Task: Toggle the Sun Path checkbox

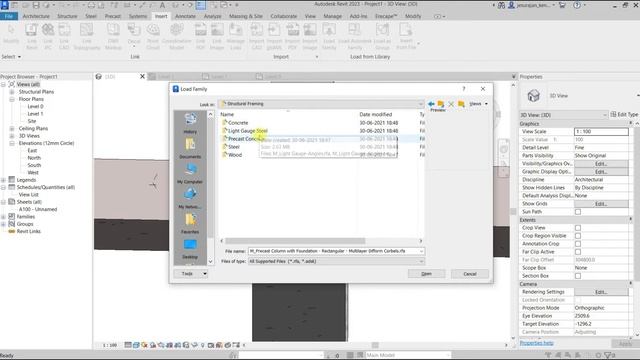Action: pyautogui.click(x=578, y=212)
